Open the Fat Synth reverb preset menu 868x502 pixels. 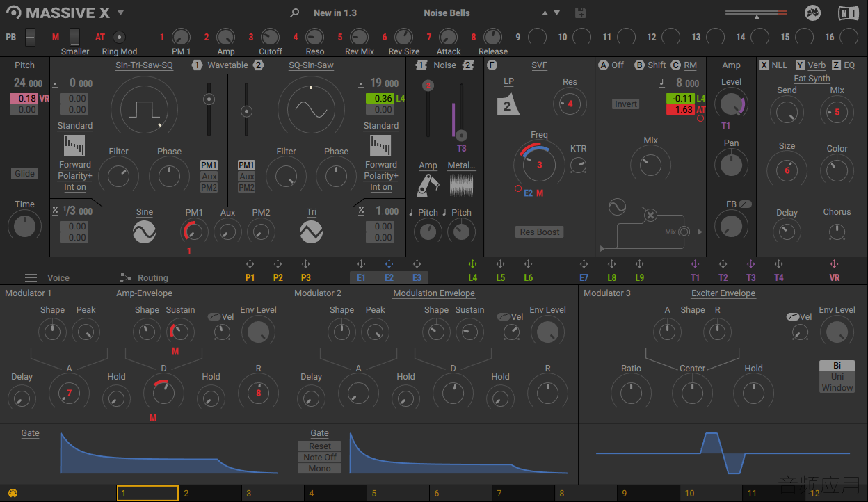pyautogui.click(x=812, y=79)
